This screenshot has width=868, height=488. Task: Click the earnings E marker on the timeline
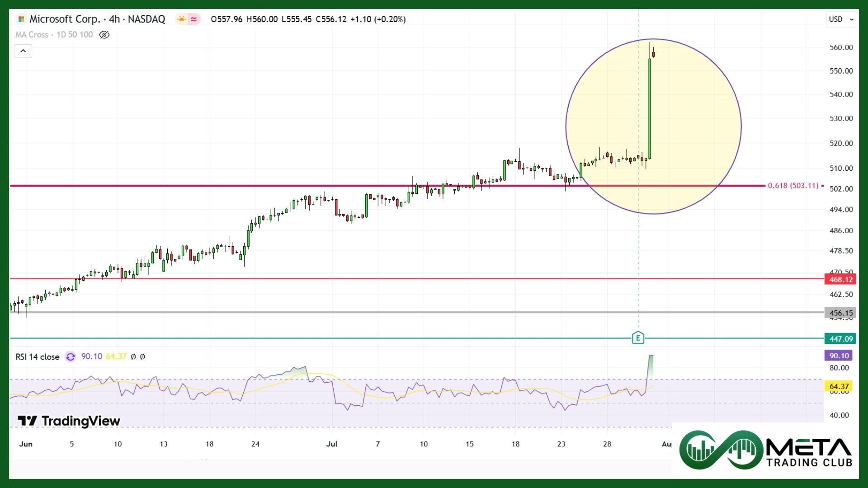point(638,338)
